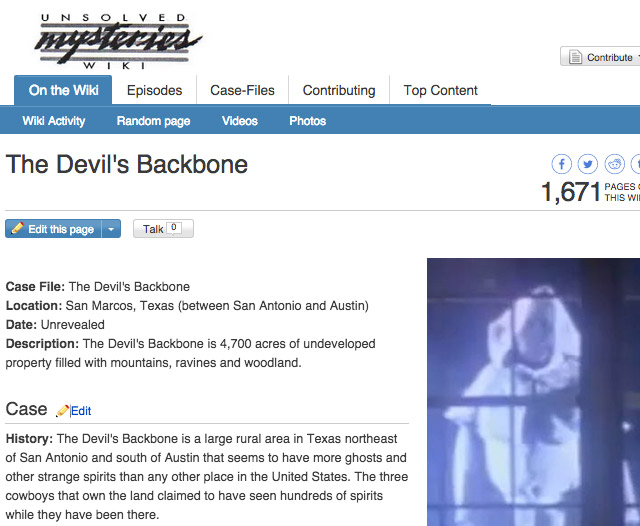Open a Random page
Viewport: 640px width, 526px height.
pyautogui.click(x=153, y=121)
